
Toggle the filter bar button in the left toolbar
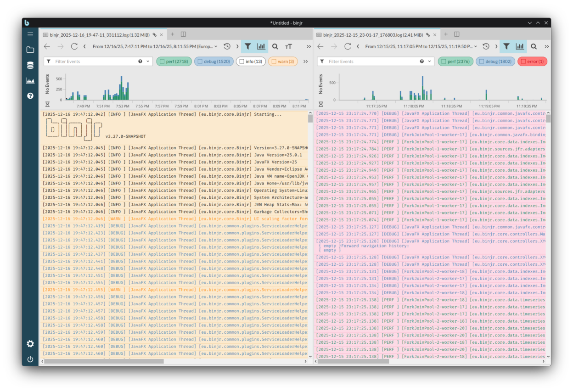click(248, 46)
